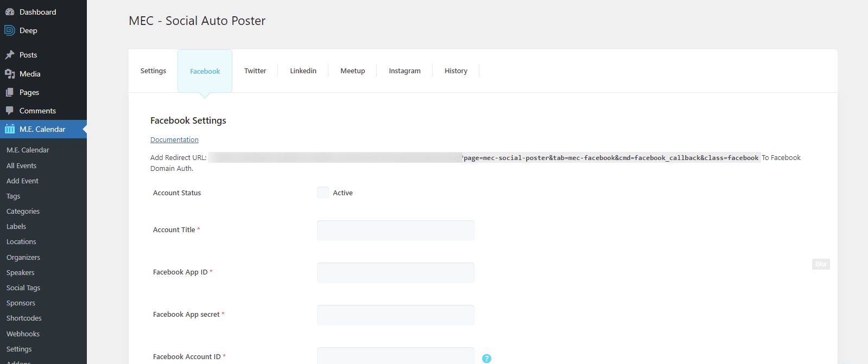Click the Deep theme icon in the sidebar

point(10,30)
